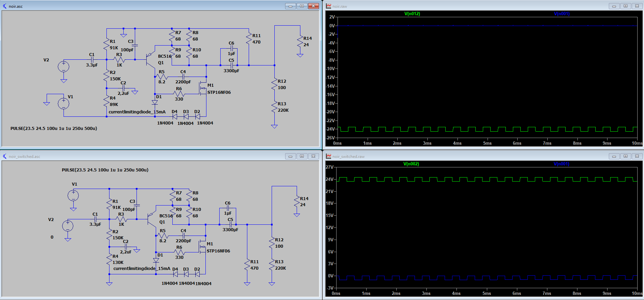Close the noir.asc schematic window
Screen dimensions: 644x300
pos(313,6)
